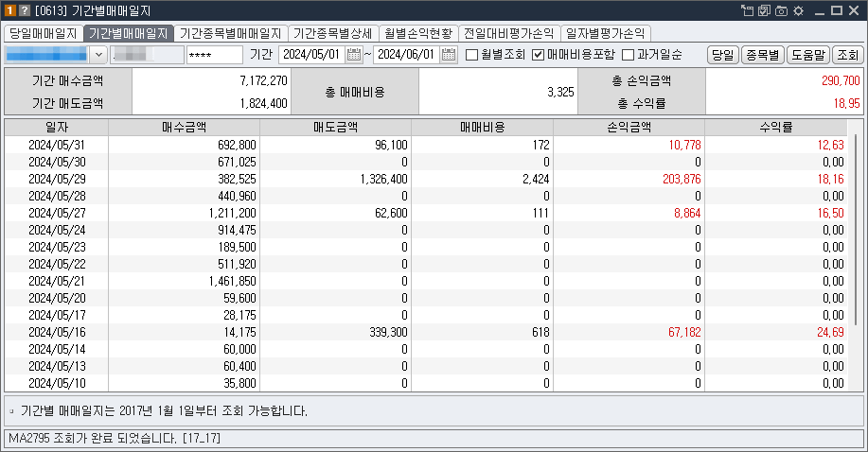Click the orange number 1 window icon

10,10
